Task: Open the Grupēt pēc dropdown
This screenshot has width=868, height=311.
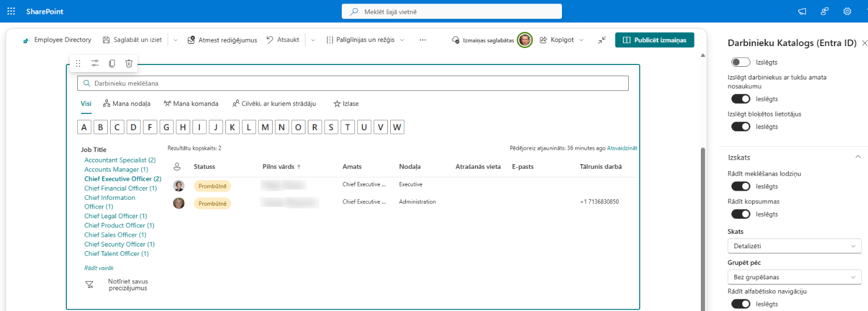Action: 794,277
